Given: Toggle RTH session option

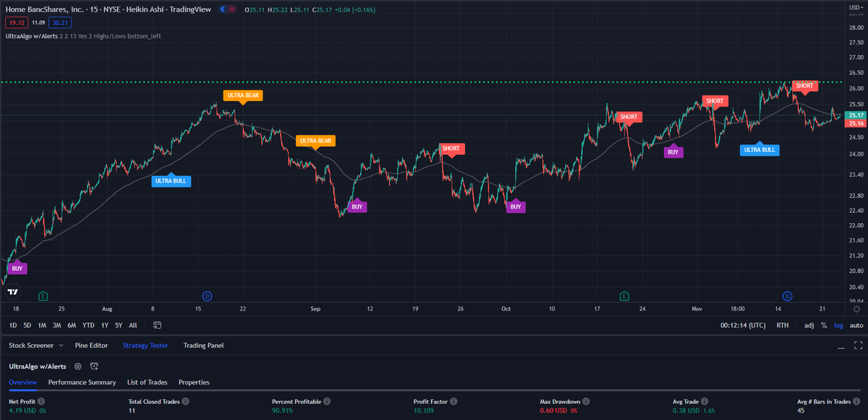Looking at the screenshot, I should coord(783,325).
